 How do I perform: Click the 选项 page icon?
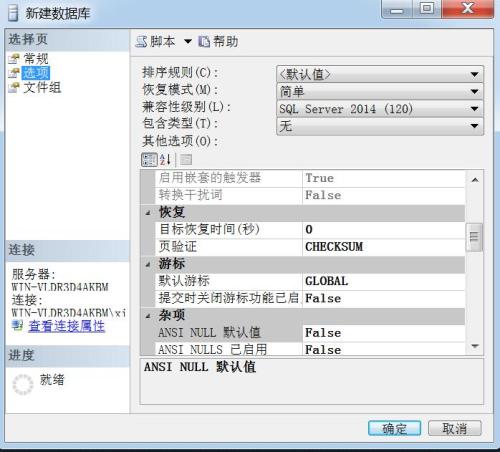pos(14,73)
